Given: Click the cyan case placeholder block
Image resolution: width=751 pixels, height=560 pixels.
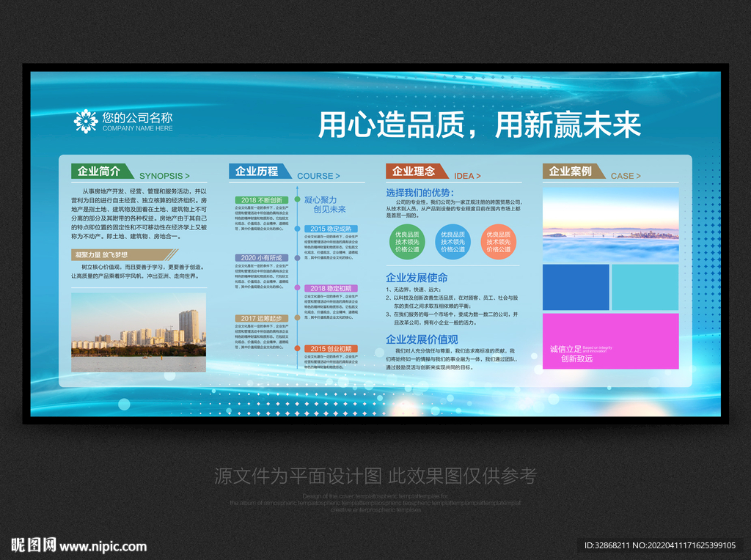Looking at the screenshot, I should pyautogui.click(x=645, y=287).
